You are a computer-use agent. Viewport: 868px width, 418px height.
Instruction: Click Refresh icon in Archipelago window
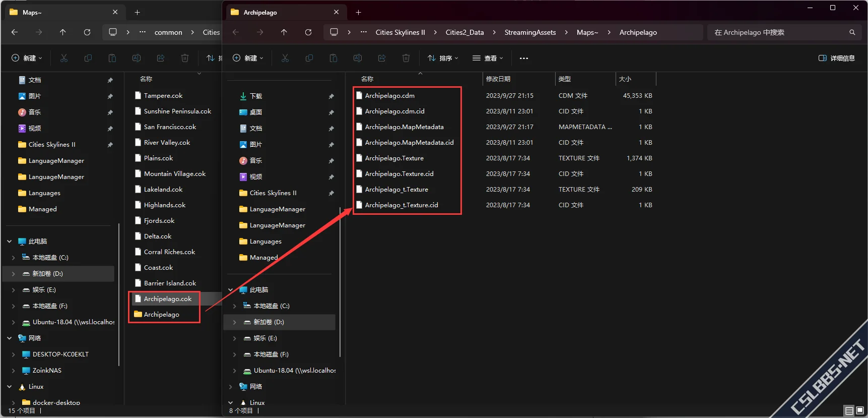click(308, 32)
